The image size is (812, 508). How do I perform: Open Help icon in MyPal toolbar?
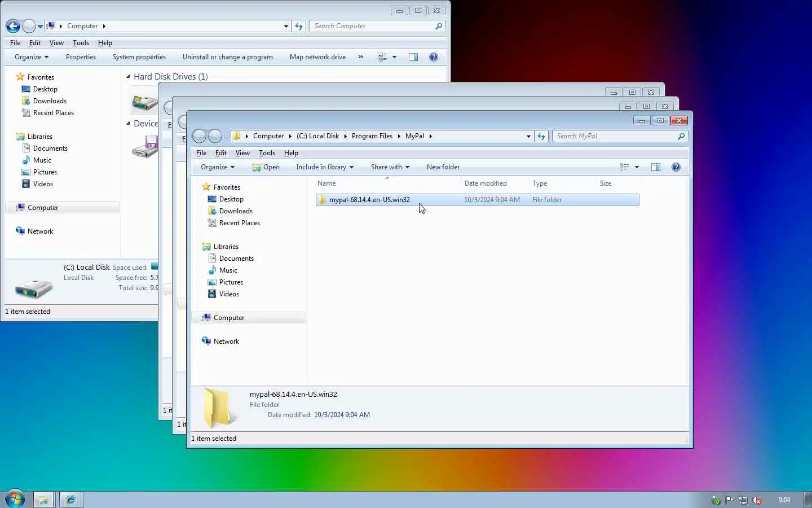coord(676,167)
